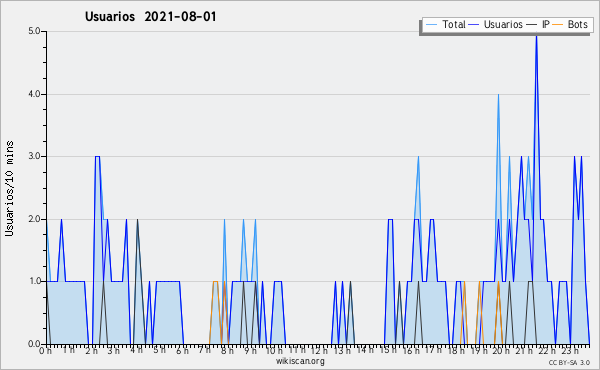This screenshot has height=370, width=600.
Task: Click the '18 h' x-axis label
Action: [x=456, y=351]
